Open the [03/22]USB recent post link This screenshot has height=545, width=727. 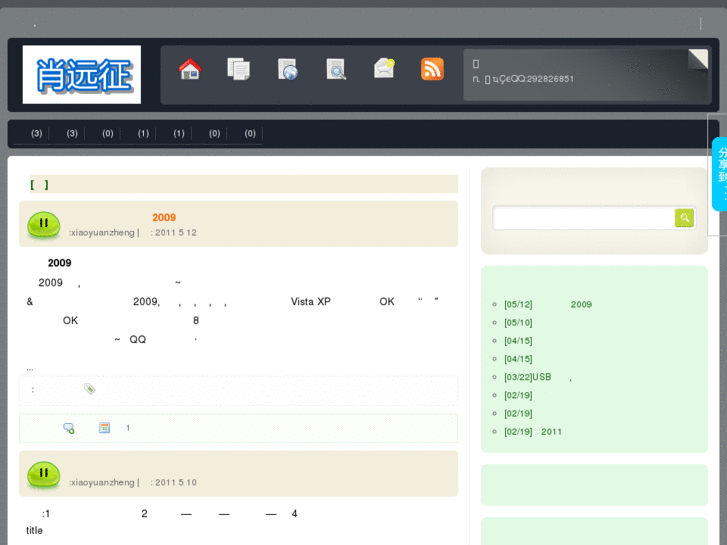(x=538, y=377)
